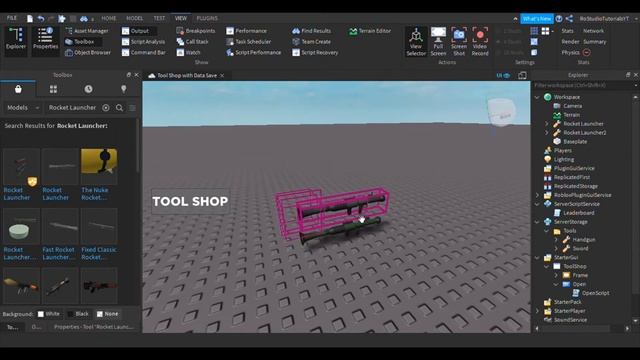
Task: Run the toolbox search magnifier
Action: (119, 108)
